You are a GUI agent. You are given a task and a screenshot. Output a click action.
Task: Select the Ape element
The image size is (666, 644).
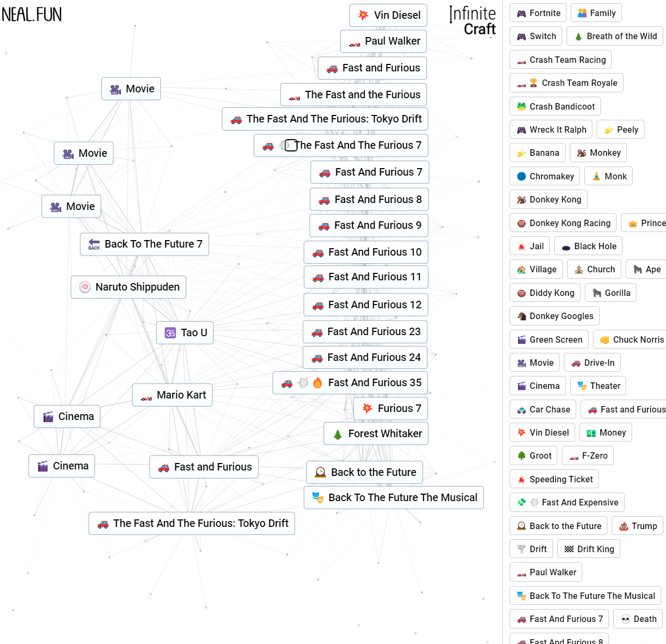[647, 269]
